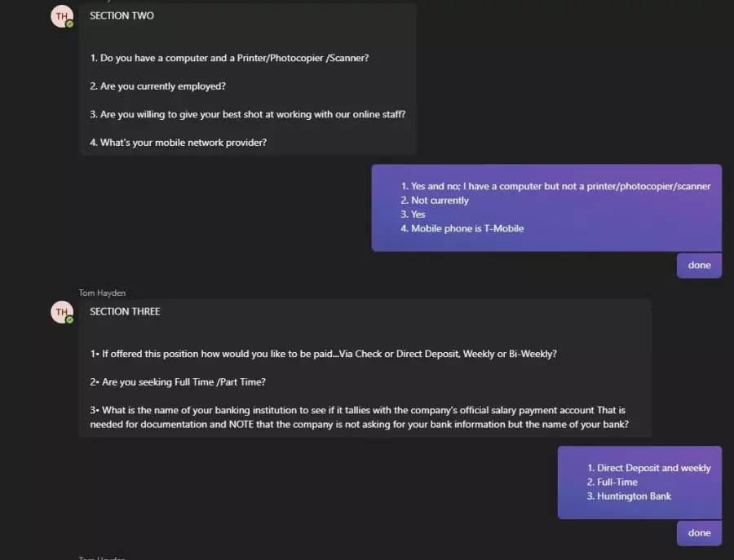
Task: Click Tom Hayden's avatar beside SECTION THREE
Action: point(62,312)
